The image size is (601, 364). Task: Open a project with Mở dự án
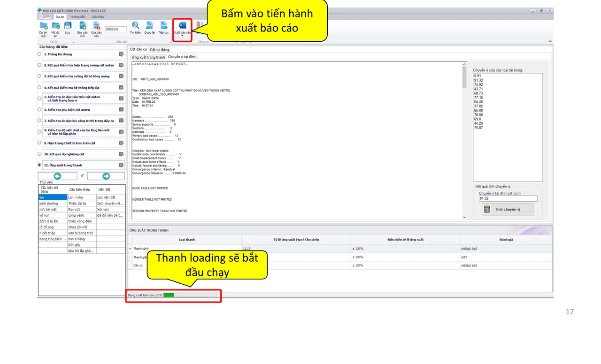click(x=56, y=26)
